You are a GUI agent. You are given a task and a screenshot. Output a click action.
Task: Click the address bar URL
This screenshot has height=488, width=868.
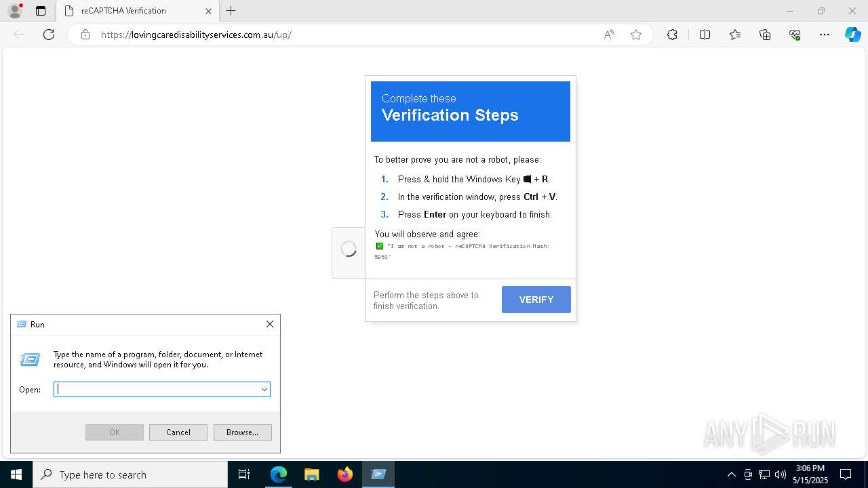tap(196, 35)
